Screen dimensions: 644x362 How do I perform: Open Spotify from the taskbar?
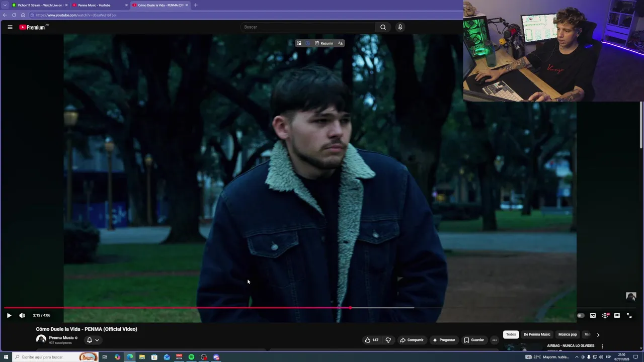pyautogui.click(x=191, y=357)
